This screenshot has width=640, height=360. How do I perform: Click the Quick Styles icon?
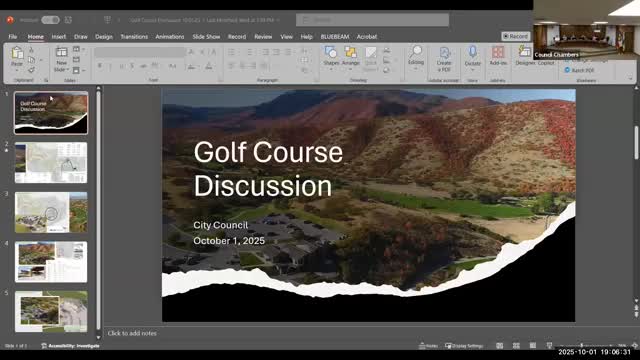coord(371,59)
